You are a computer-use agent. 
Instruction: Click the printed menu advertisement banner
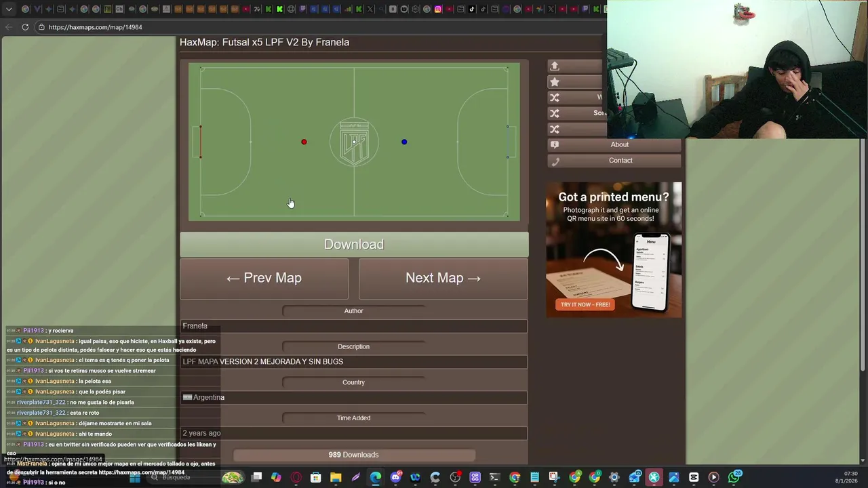(614, 249)
